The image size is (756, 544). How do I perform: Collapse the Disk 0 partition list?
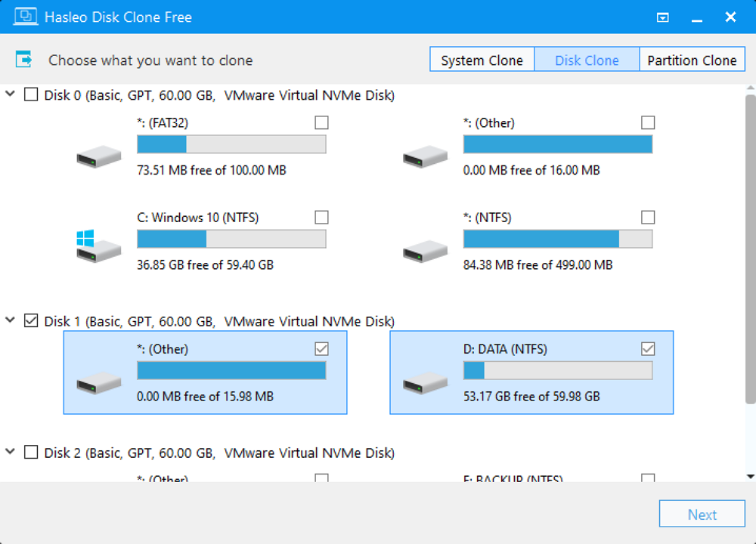10,94
